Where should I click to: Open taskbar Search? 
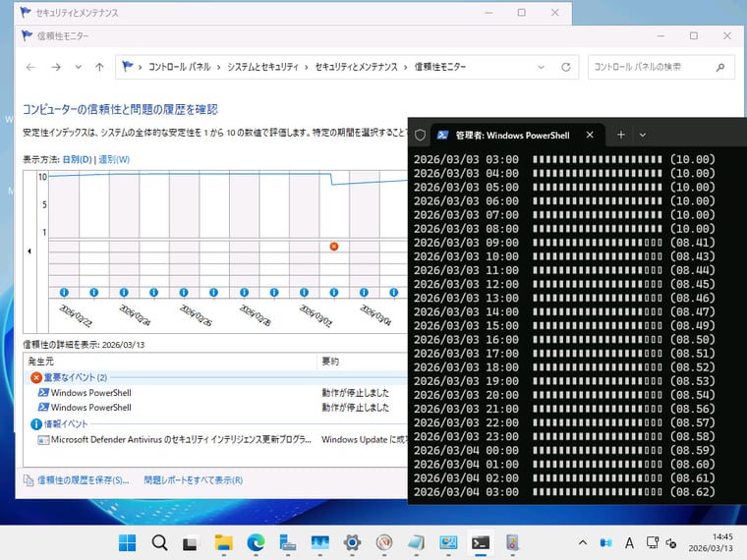[159, 543]
